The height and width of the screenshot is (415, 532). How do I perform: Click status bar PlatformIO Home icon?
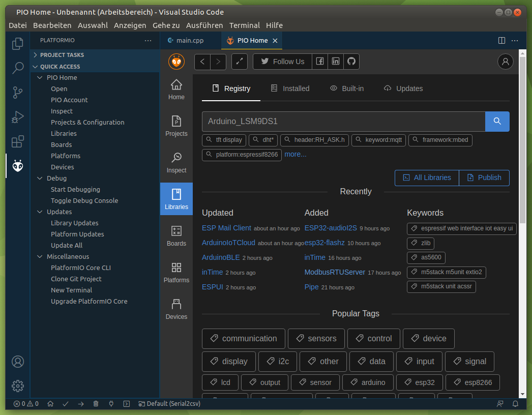[50, 404]
